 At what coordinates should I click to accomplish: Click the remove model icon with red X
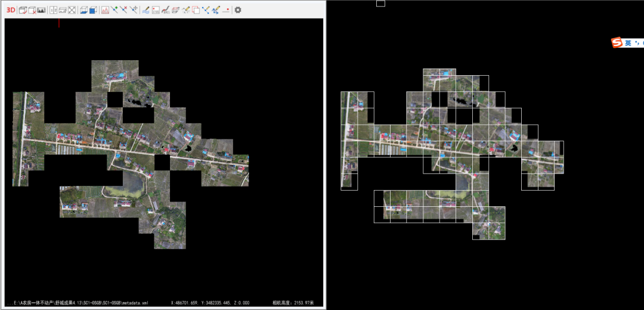[x=32, y=10]
